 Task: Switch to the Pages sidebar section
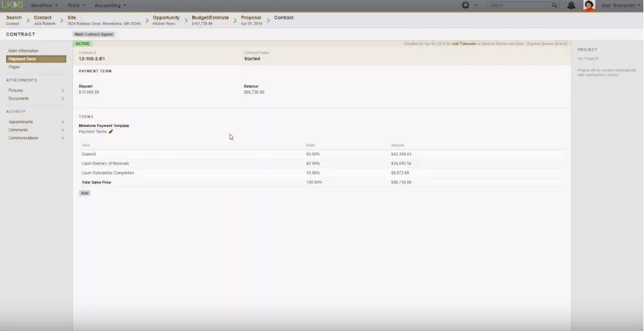[14, 67]
